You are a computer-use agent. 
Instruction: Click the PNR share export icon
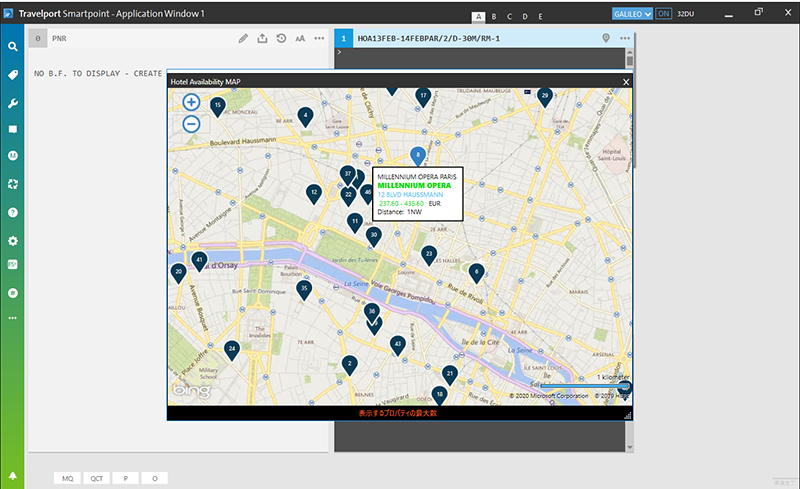(x=262, y=38)
